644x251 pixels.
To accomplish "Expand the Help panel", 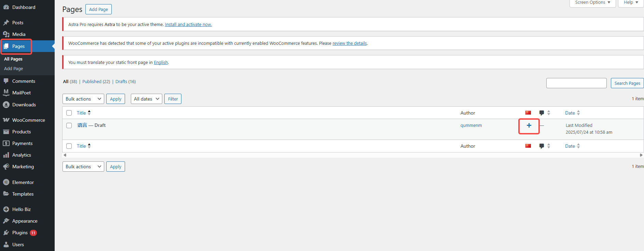I will tap(631, 3).
